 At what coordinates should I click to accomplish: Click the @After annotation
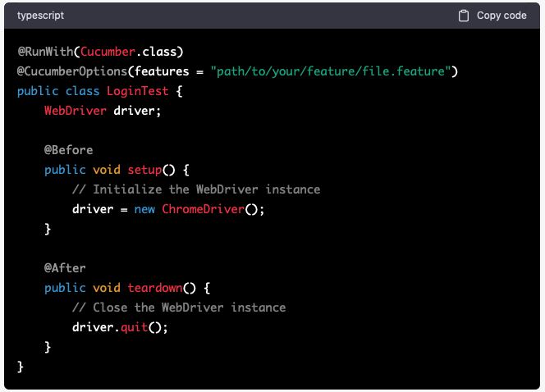click(65, 268)
